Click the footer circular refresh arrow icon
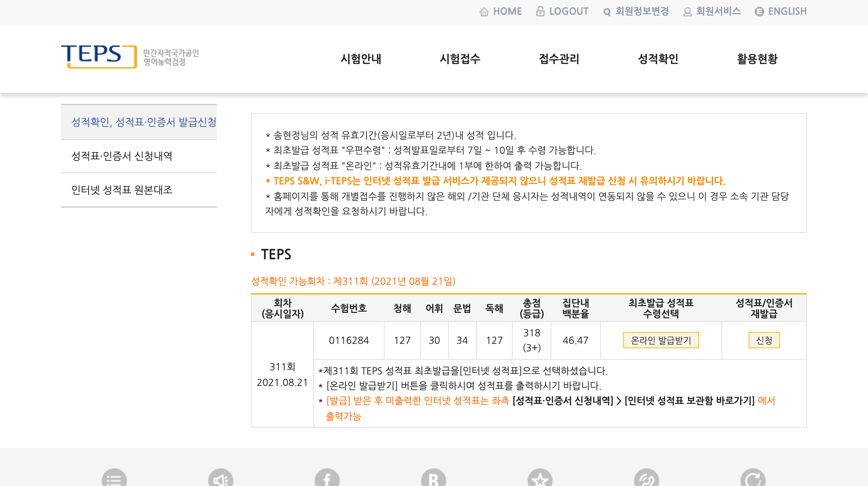Screen dimensions: 868x486 pos(753,478)
